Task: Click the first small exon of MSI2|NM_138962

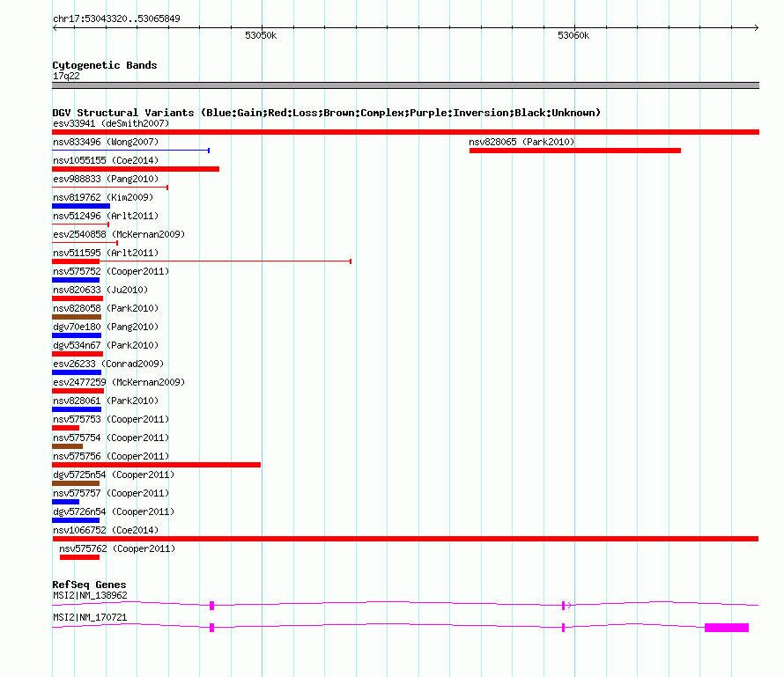Action: coord(212,606)
